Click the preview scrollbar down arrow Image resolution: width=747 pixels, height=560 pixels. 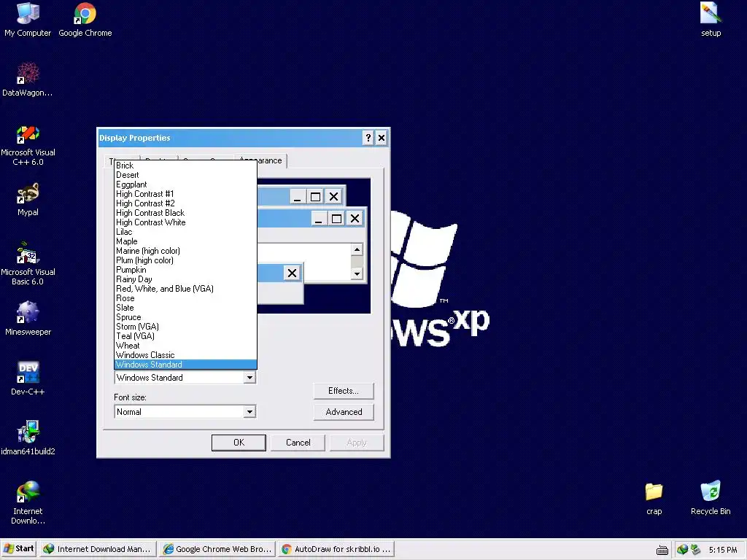click(x=357, y=274)
